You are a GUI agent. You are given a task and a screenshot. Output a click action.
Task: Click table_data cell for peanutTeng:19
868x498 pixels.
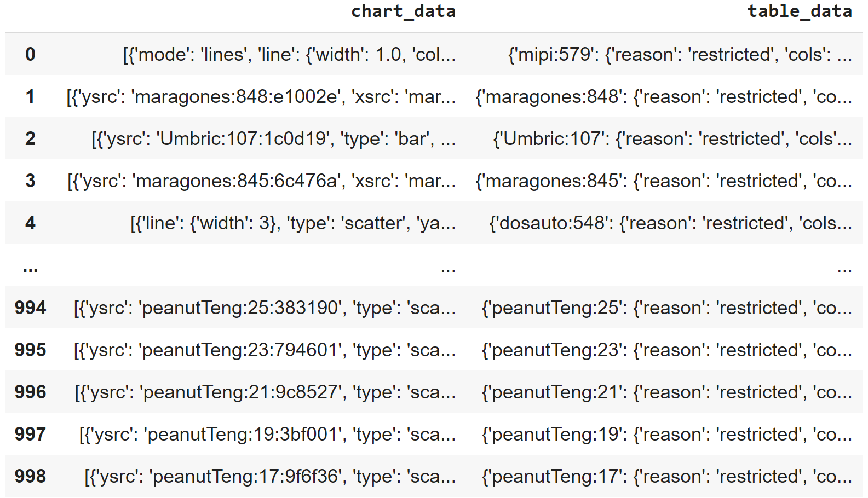[x=666, y=434]
